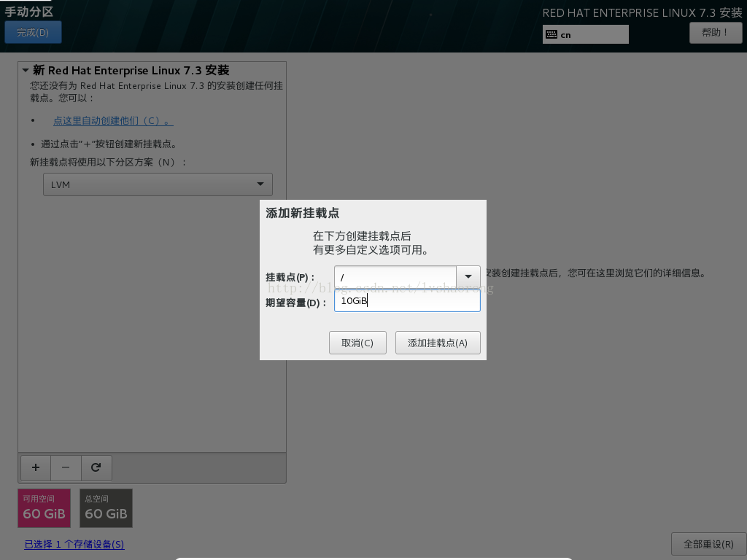Click the 总空间 60 GiB total space box

tap(107, 508)
